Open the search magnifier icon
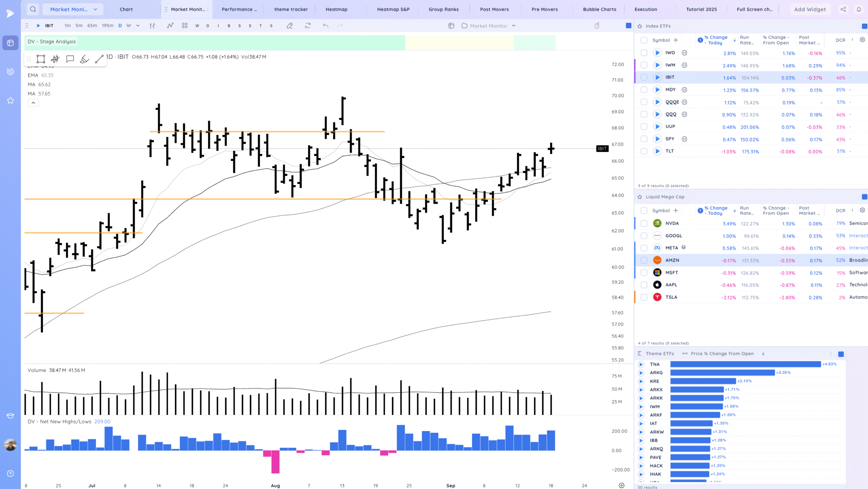868x489 pixels. click(x=33, y=9)
